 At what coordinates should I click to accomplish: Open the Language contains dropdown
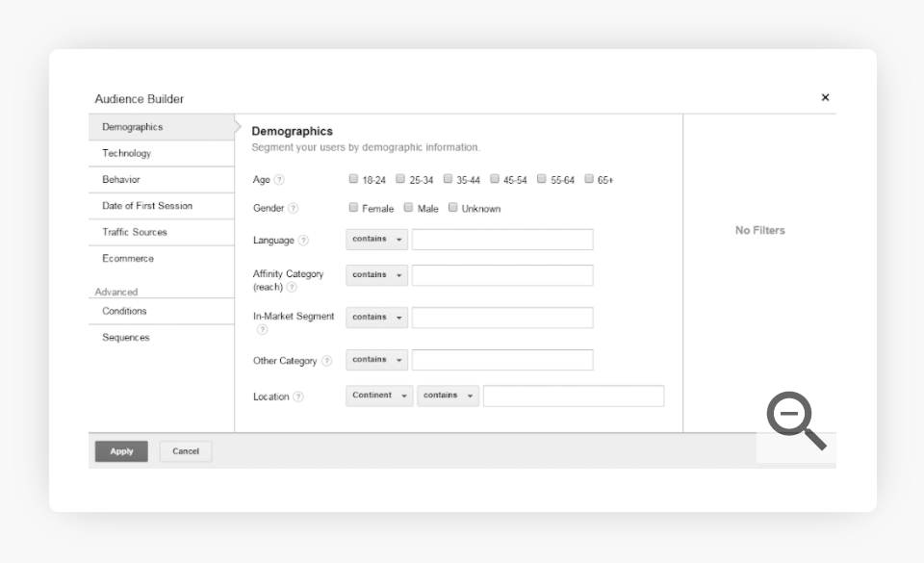point(376,239)
